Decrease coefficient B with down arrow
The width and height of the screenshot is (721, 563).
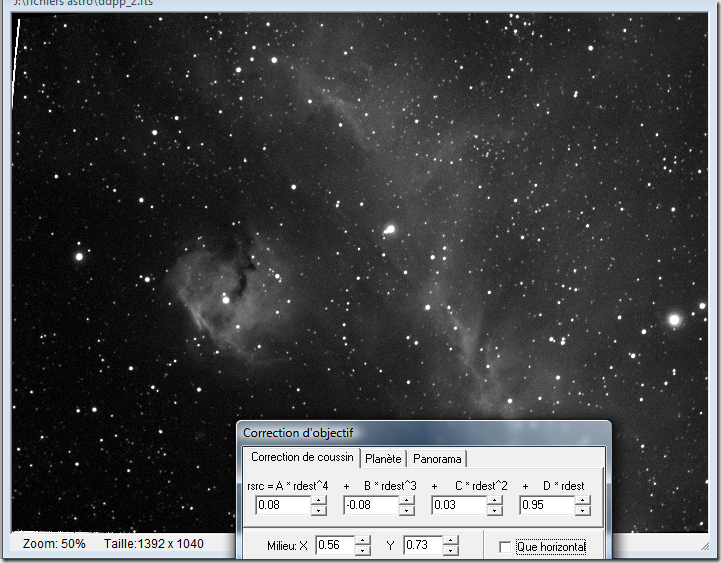[407, 510]
